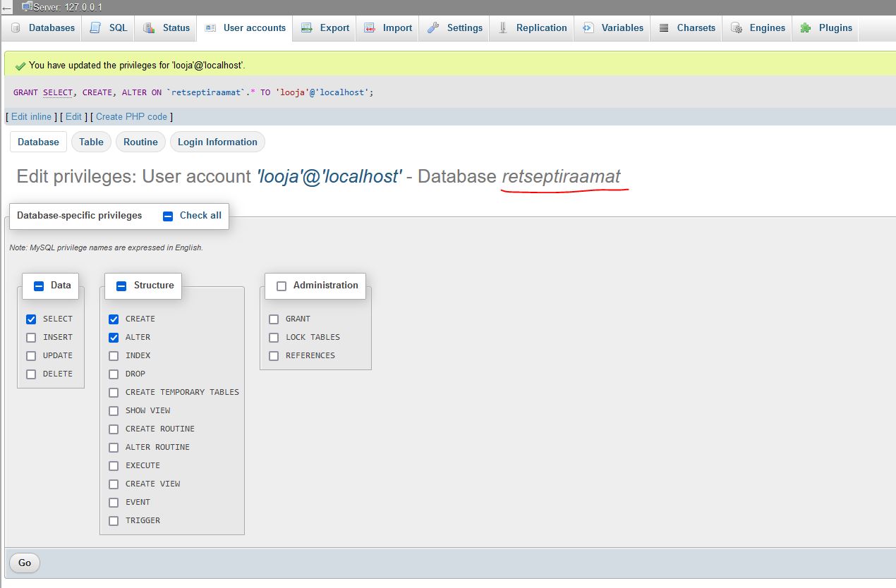This screenshot has width=896, height=588.
Task: Enable the INSERT privilege checkbox
Action: click(x=31, y=338)
